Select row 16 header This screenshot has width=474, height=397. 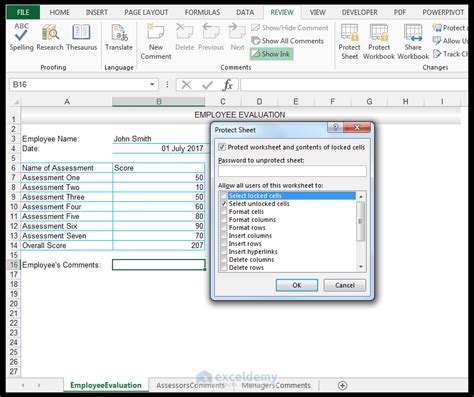(x=13, y=265)
